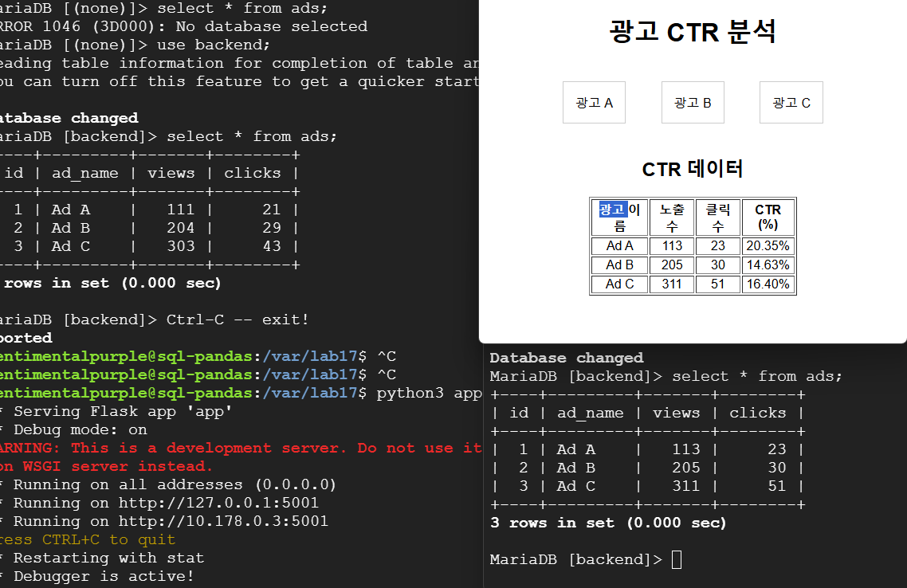Click the Ad C cell in CTR table

click(619, 284)
